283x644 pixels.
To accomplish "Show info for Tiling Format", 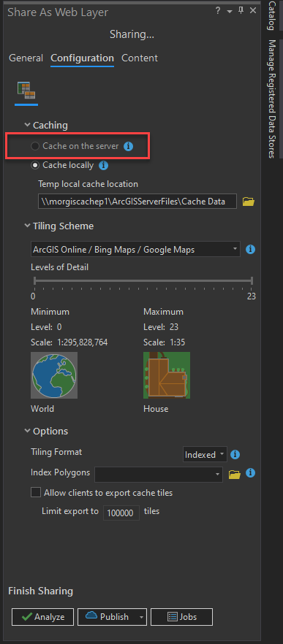I will [x=235, y=455].
